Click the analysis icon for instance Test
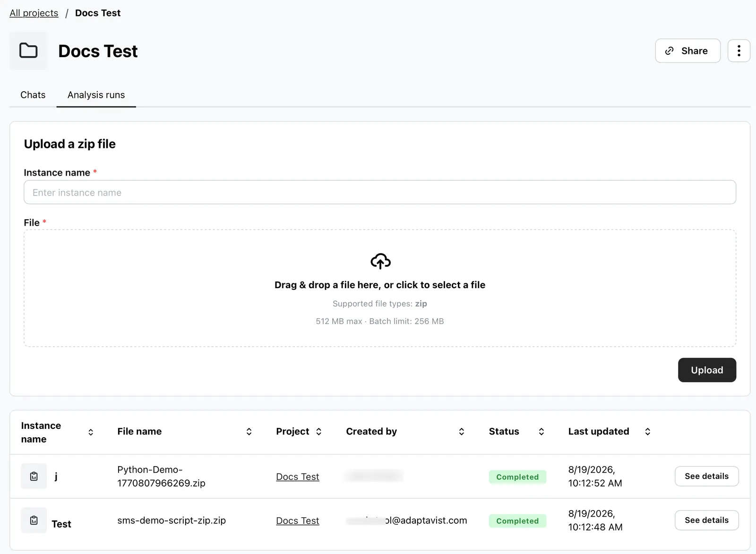The width and height of the screenshot is (756, 554). click(34, 520)
